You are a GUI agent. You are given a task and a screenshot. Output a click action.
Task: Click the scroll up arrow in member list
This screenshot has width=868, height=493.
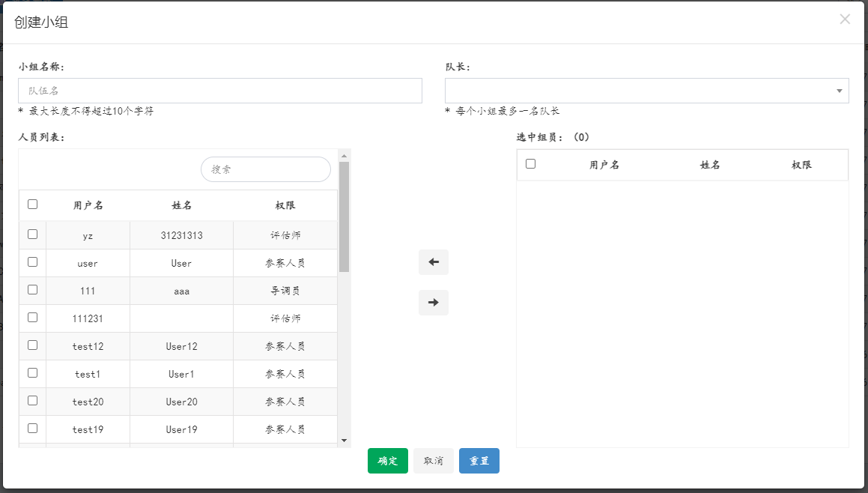344,156
